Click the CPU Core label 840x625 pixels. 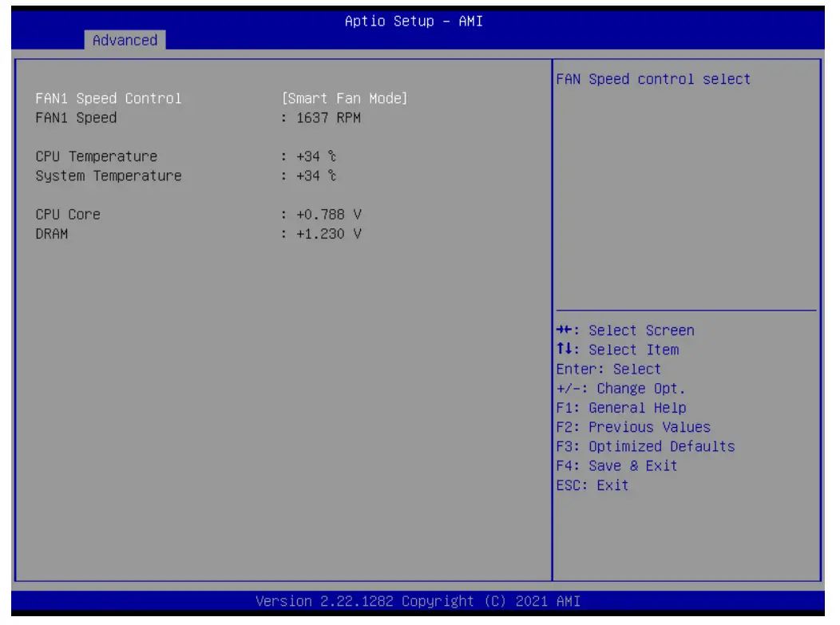point(68,214)
